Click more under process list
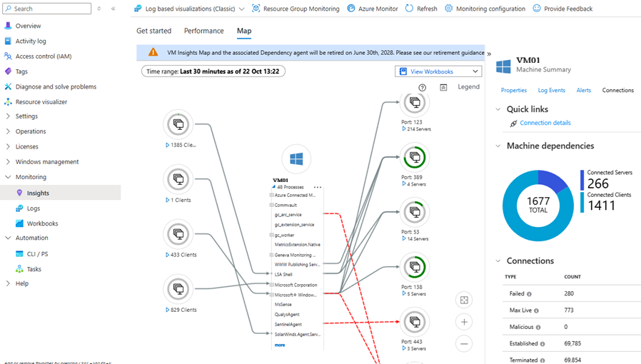The height and width of the screenshot is (364, 641). click(x=280, y=345)
